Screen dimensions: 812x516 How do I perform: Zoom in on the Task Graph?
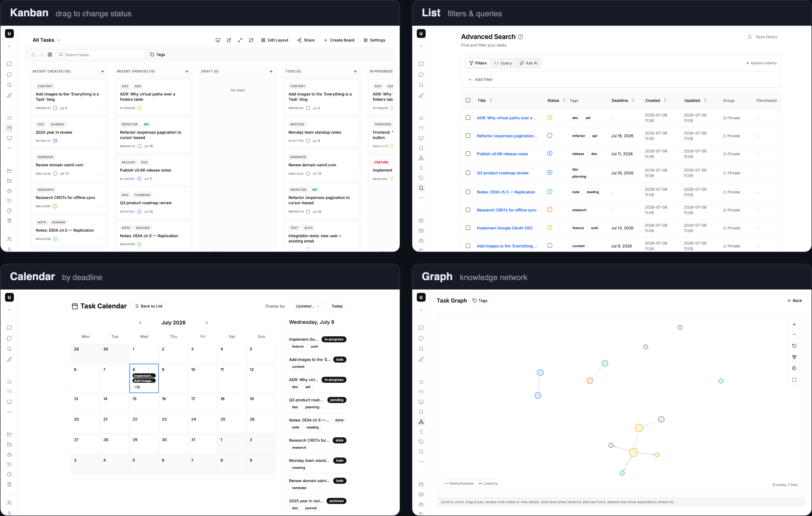click(x=794, y=324)
